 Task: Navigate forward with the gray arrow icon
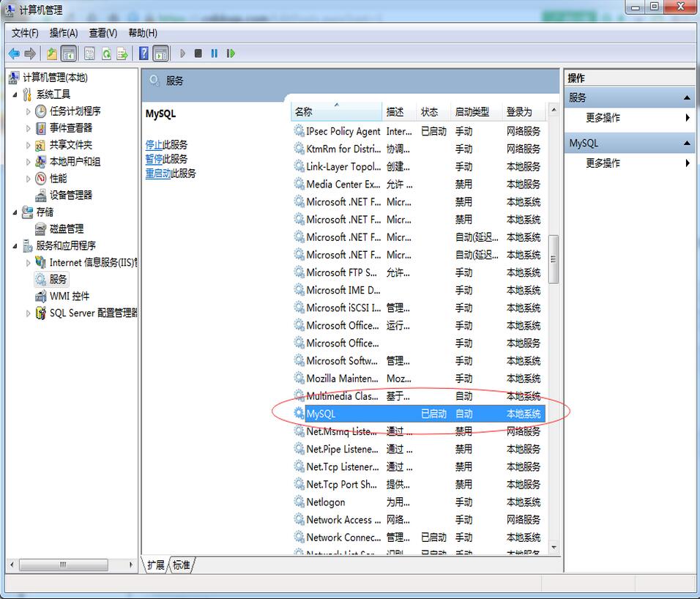pyautogui.click(x=31, y=53)
